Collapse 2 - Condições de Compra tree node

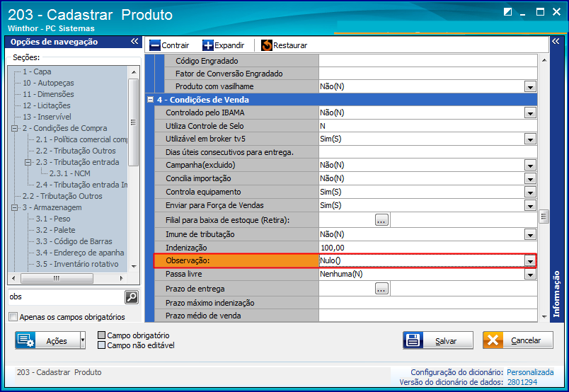[x=15, y=128]
